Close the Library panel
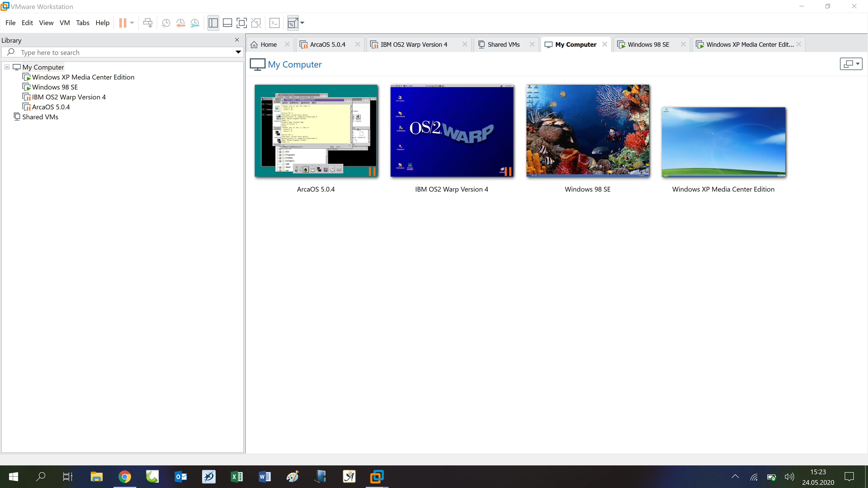 [x=237, y=40]
